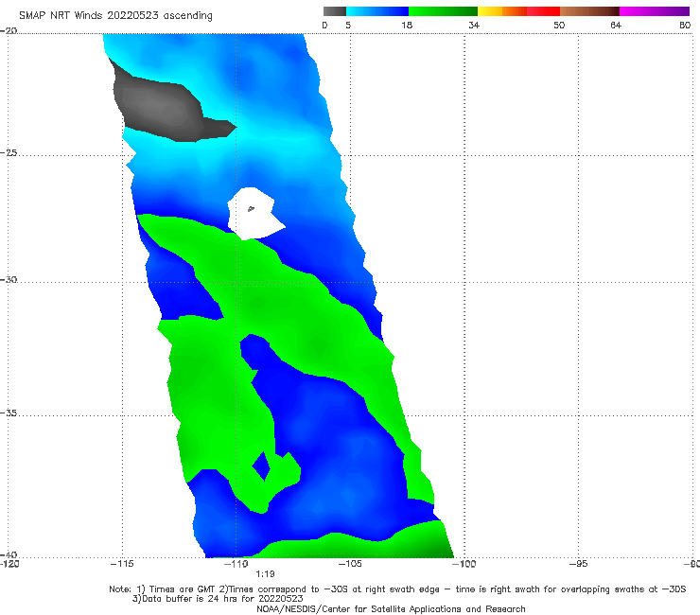Pick the yellow-orange segment of the color bar

(502, 11)
